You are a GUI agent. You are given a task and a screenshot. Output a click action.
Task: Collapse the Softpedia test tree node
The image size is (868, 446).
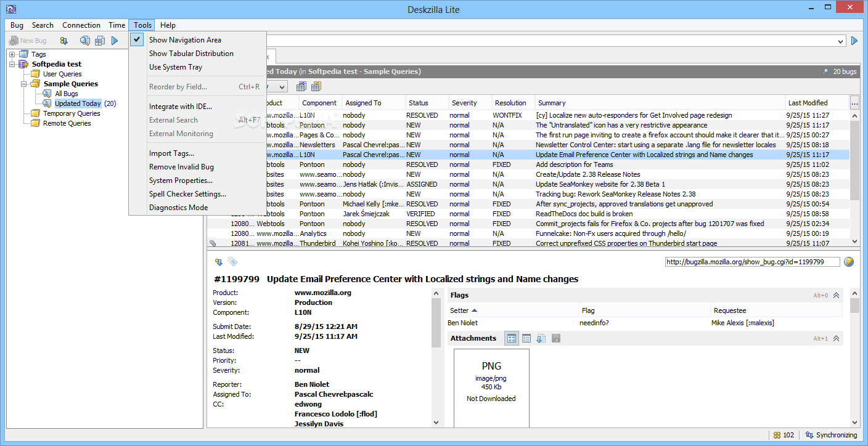point(12,64)
